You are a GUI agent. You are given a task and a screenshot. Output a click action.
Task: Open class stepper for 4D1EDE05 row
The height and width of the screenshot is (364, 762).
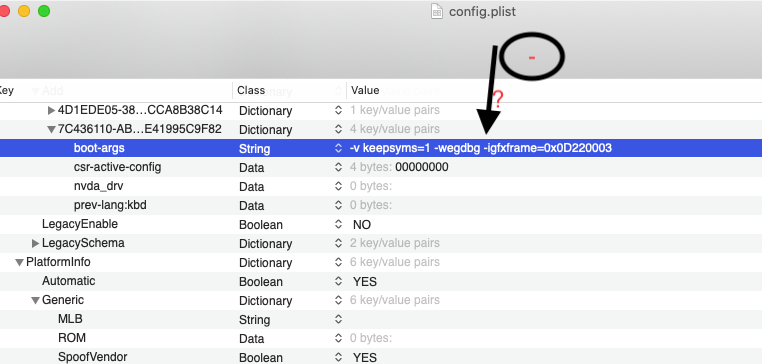click(338, 111)
